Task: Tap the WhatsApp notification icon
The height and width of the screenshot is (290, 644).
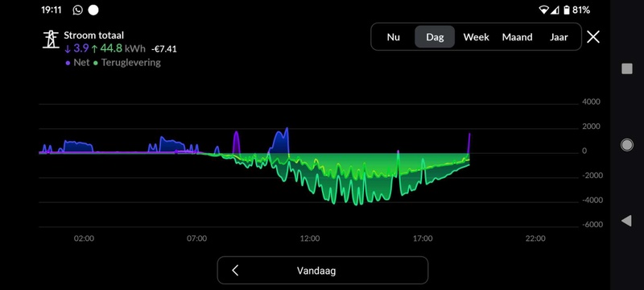Action: (x=77, y=10)
